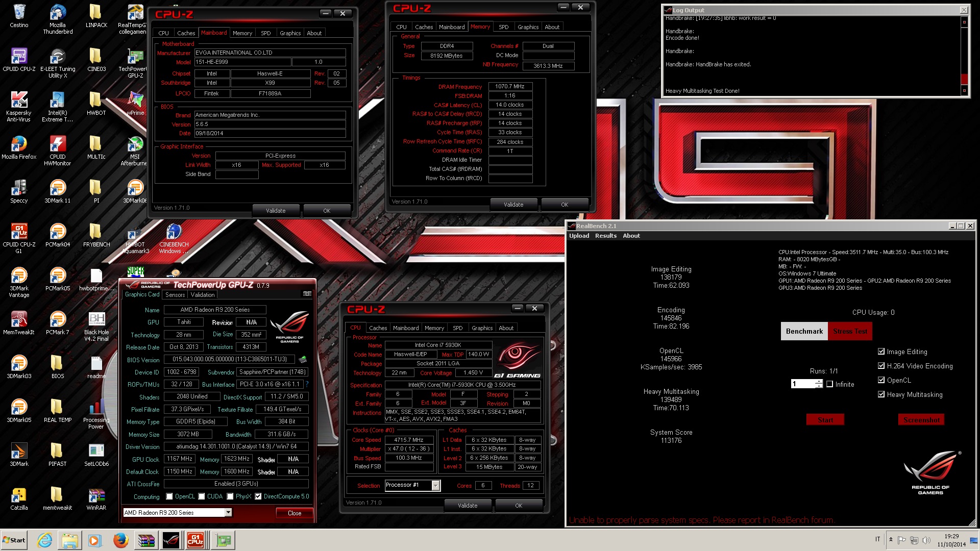980x551 pixels.
Task: Click Stress Test button in RealBench
Action: coord(850,331)
